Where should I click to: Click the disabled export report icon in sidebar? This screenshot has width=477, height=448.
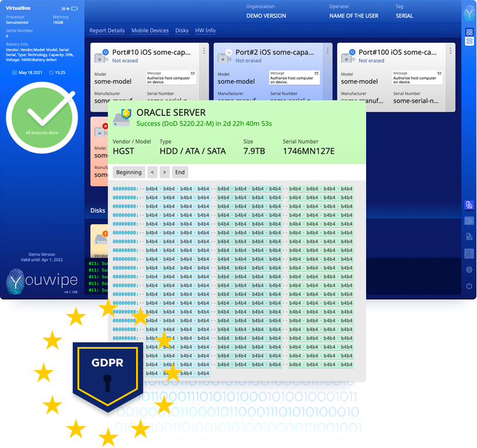click(469, 221)
